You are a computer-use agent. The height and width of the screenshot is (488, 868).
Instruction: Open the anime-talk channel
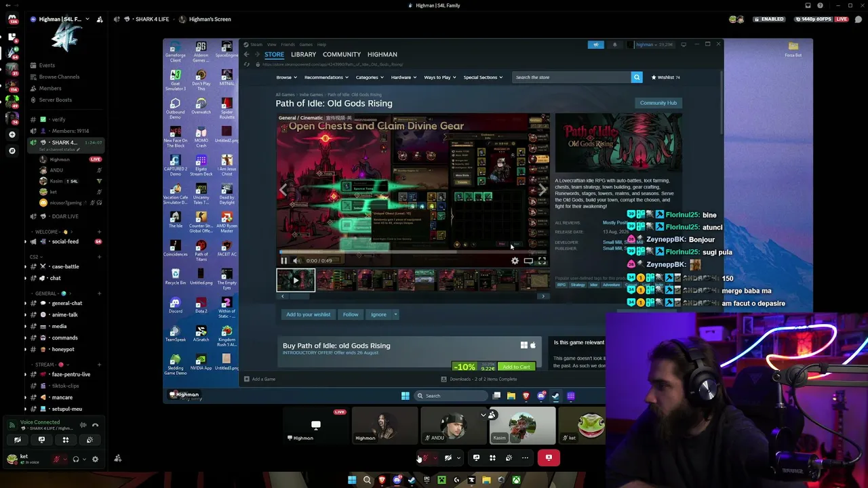[64, 314]
